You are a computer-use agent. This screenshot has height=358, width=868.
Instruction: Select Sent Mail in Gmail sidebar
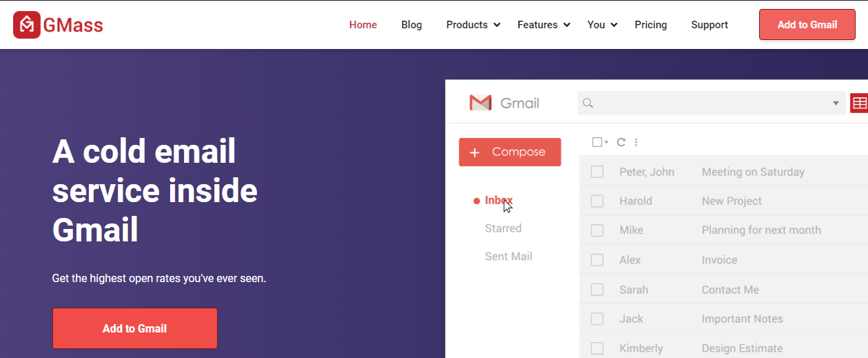(508, 257)
